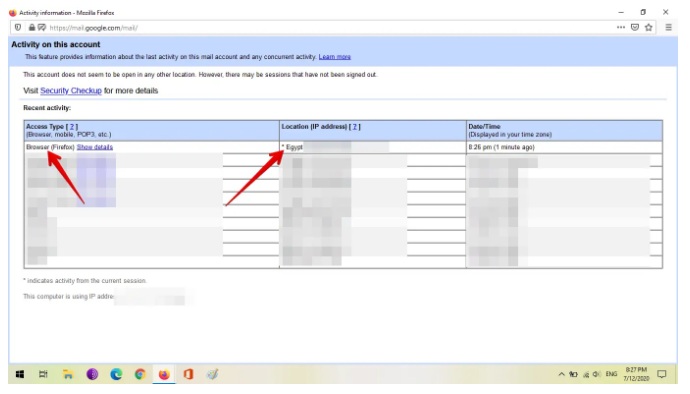Click the Browser (Firefox) access type text
Screen dimensions: 690x394
(50, 147)
